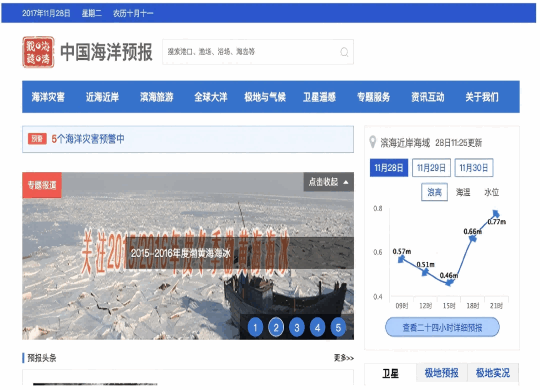Screen dimensions: 540x390
Task: Open the 5个海洋灾害预警中 alert link
Action: (x=88, y=139)
